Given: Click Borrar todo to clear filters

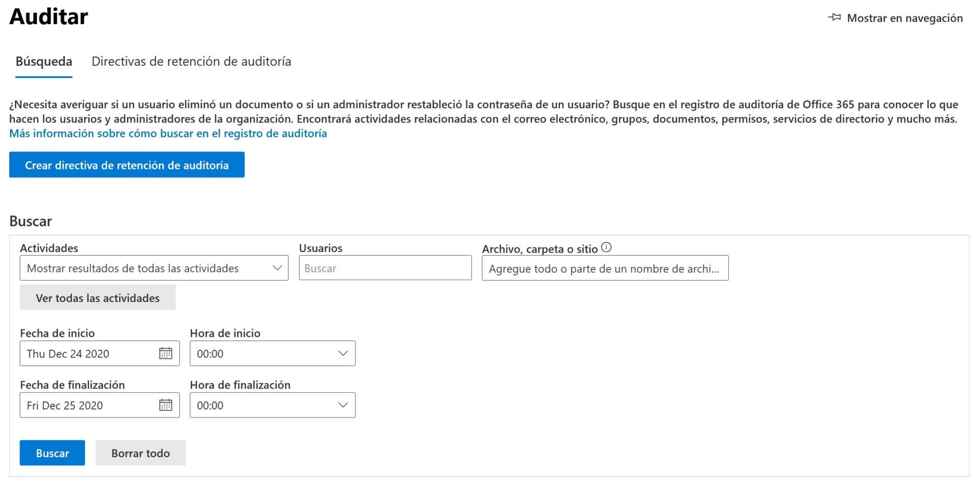Looking at the screenshot, I should (140, 453).
